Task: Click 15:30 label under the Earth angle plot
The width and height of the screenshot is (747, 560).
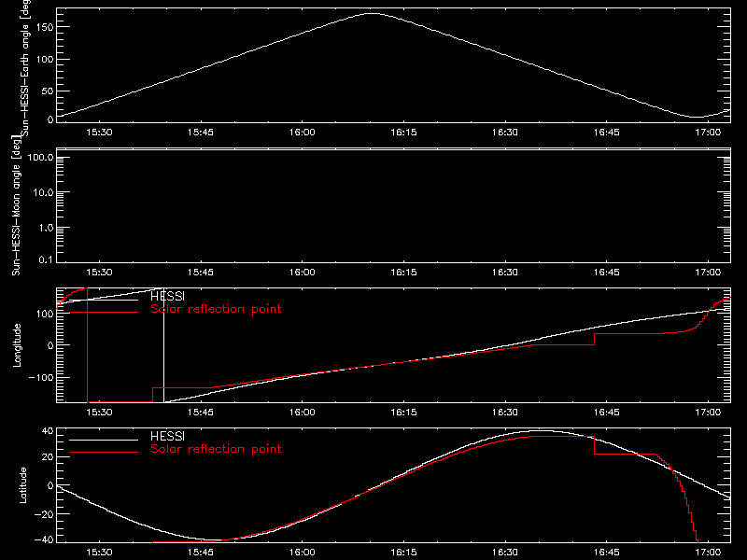Action: click(99, 133)
